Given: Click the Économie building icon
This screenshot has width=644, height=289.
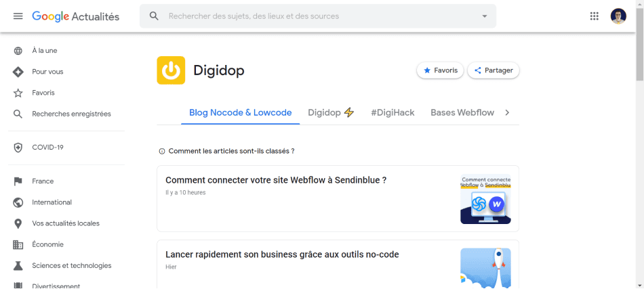Looking at the screenshot, I should (18, 245).
